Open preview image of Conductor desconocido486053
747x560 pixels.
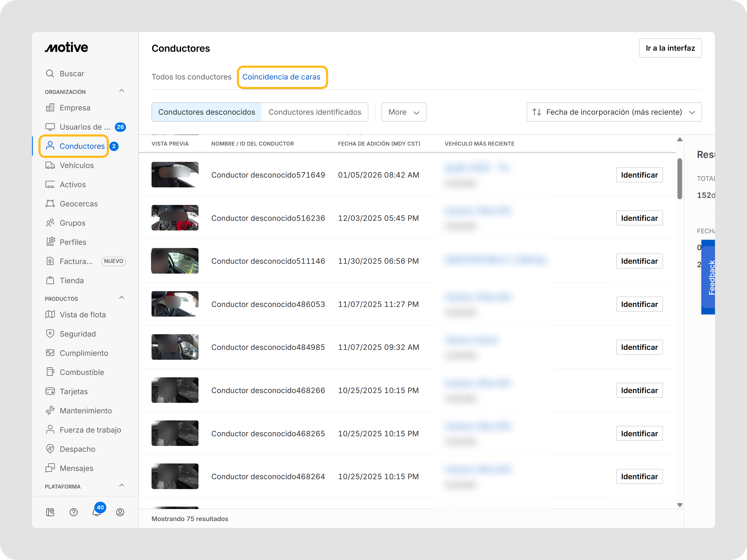click(174, 304)
